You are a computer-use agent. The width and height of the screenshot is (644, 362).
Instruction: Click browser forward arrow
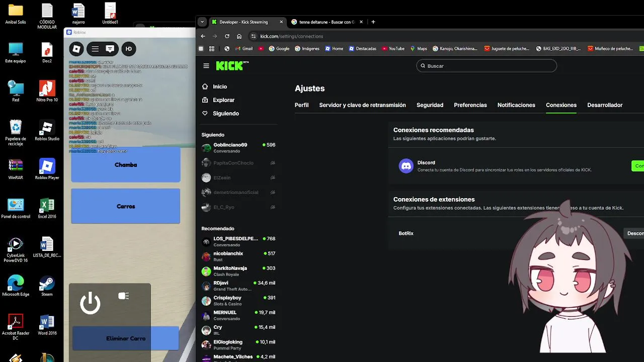[215, 36]
